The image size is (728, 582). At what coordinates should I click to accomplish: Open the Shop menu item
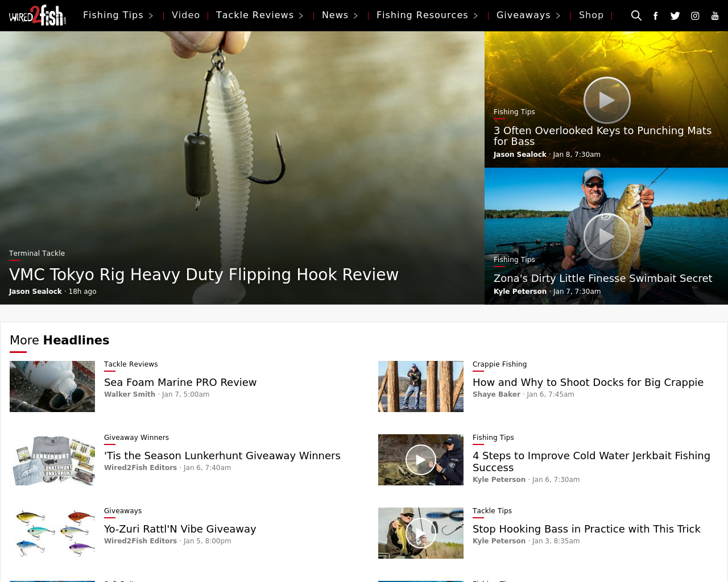591,15
